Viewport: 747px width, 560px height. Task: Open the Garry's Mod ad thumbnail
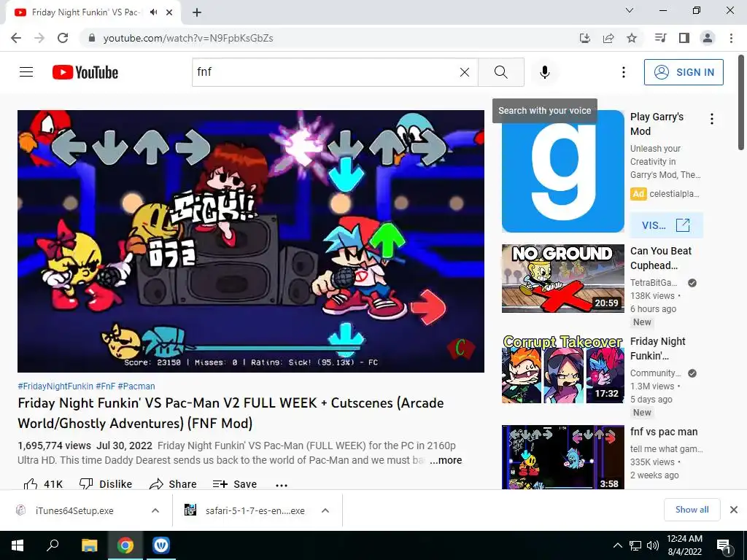[x=562, y=171]
